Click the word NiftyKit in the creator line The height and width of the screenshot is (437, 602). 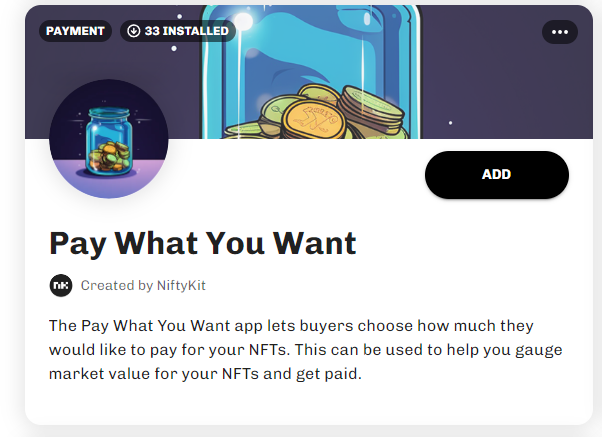click(181, 285)
